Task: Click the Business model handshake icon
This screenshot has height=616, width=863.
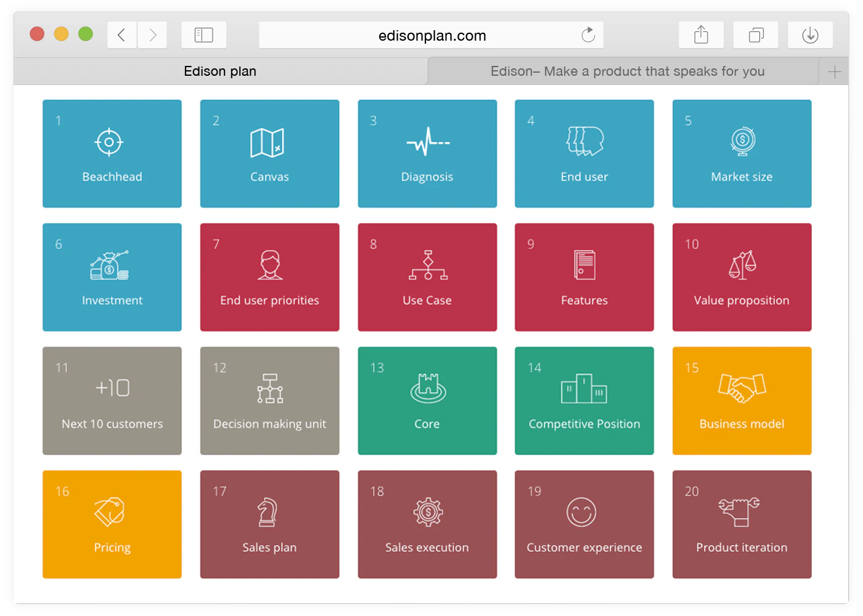Action: tap(742, 388)
